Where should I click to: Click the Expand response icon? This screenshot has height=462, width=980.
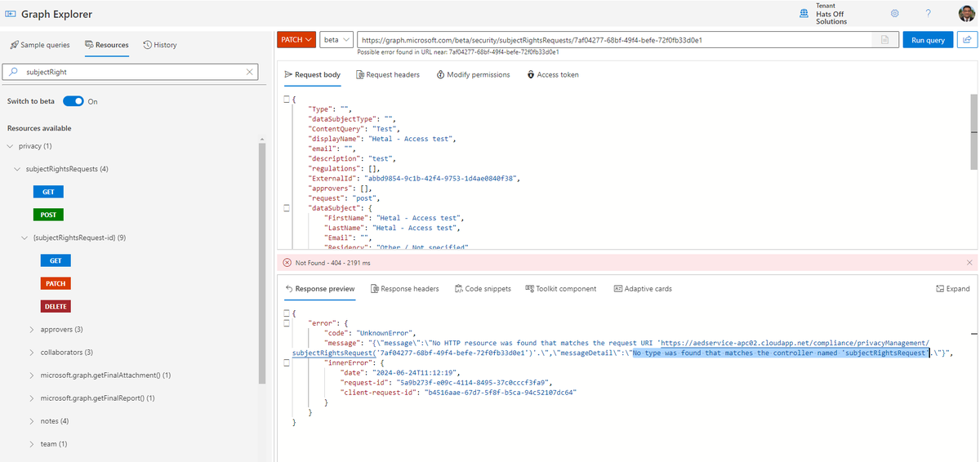pos(939,289)
